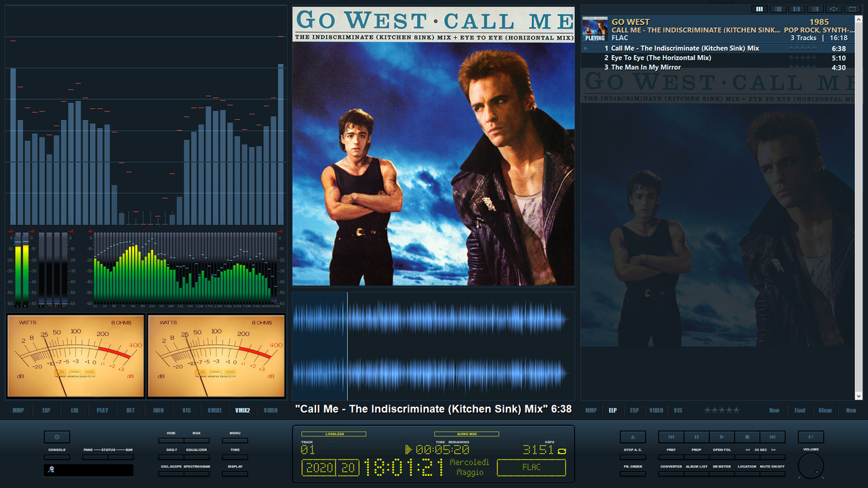Viewport: 868px width, 488px height.
Task: Click the play transport button
Action: click(722, 437)
